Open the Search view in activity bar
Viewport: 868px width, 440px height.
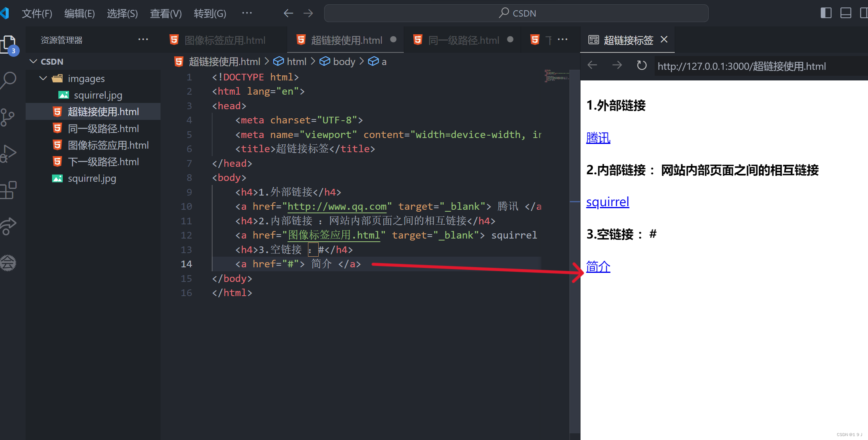pyautogui.click(x=9, y=80)
